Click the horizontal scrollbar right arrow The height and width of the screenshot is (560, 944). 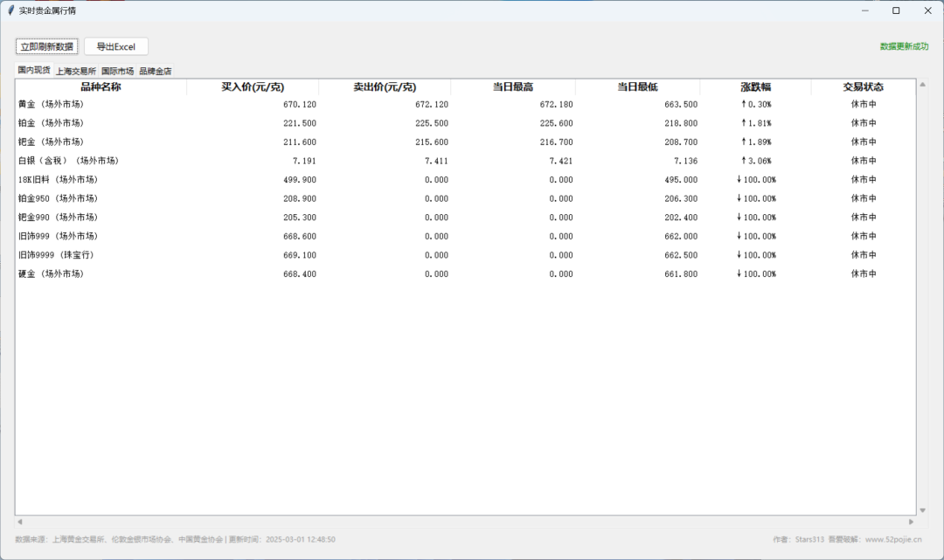coord(911,522)
